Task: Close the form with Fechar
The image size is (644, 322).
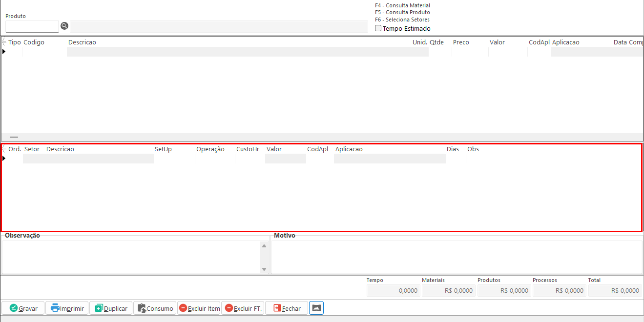Action: coord(287,308)
